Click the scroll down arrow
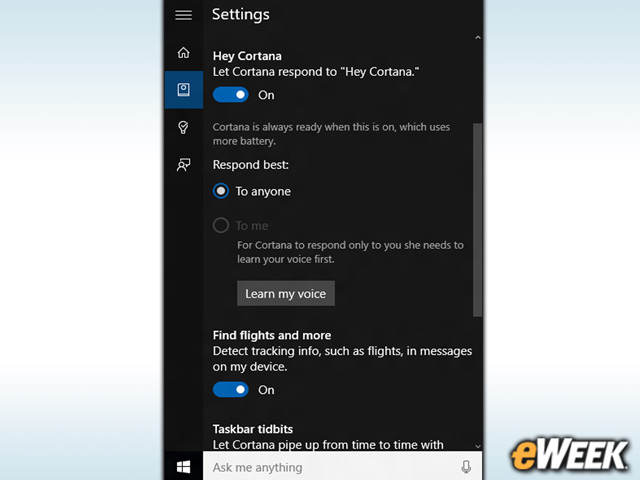Viewport: 640px width, 480px height. (x=478, y=447)
